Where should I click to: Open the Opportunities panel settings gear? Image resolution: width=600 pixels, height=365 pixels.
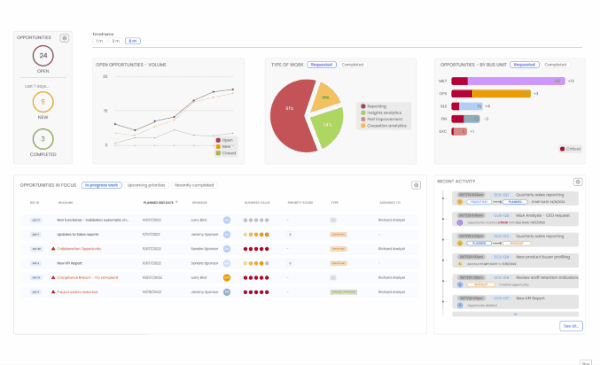click(x=64, y=38)
